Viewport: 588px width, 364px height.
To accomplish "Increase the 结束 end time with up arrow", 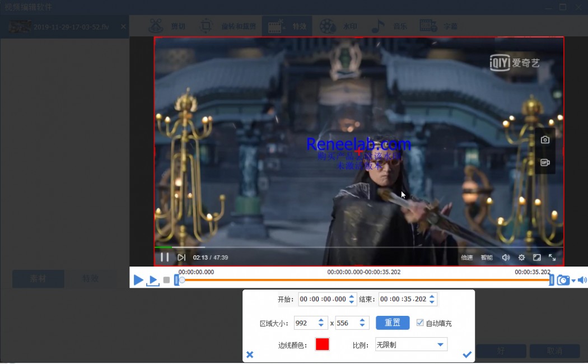I will (432, 297).
